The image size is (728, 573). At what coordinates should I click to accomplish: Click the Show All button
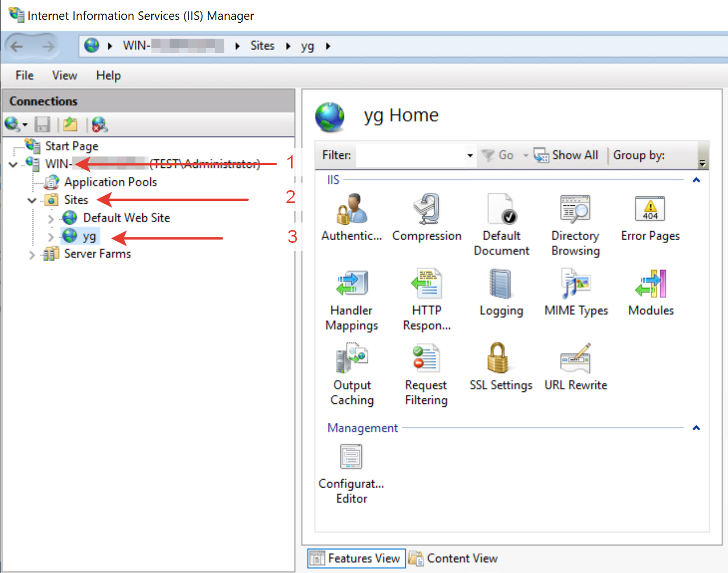566,155
